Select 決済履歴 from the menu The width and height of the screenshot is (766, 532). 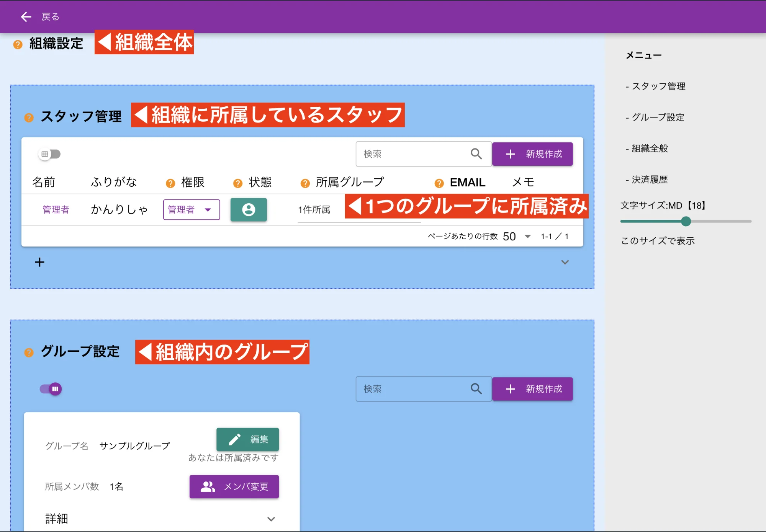[649, 179]
